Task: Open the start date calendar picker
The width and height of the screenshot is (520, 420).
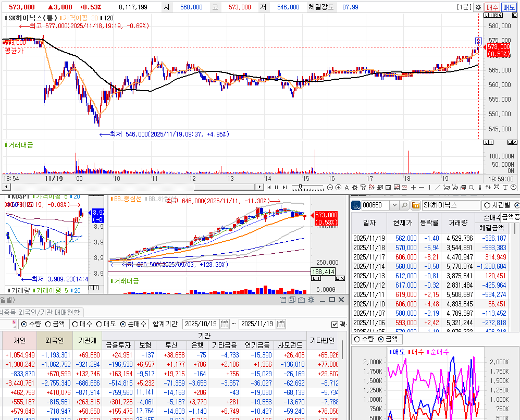Action: pos(225,324)
